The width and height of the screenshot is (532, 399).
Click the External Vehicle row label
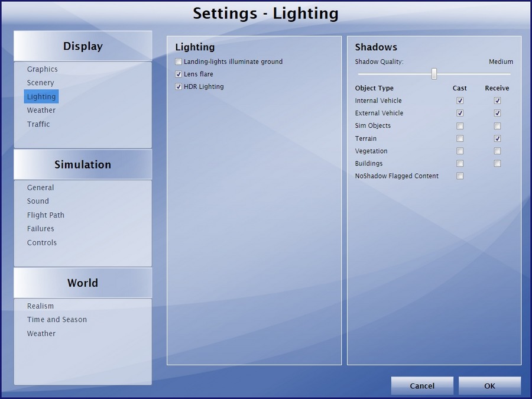tap(379, 113)
